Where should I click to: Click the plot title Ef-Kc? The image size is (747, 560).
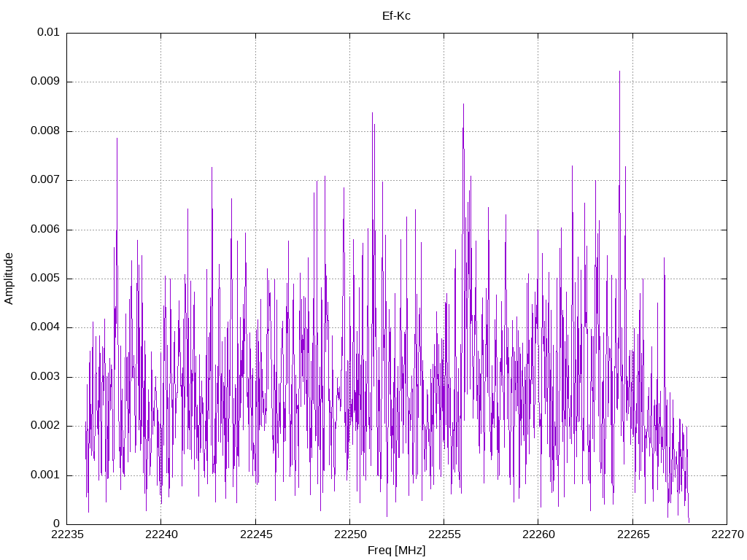tap(396, 16)
